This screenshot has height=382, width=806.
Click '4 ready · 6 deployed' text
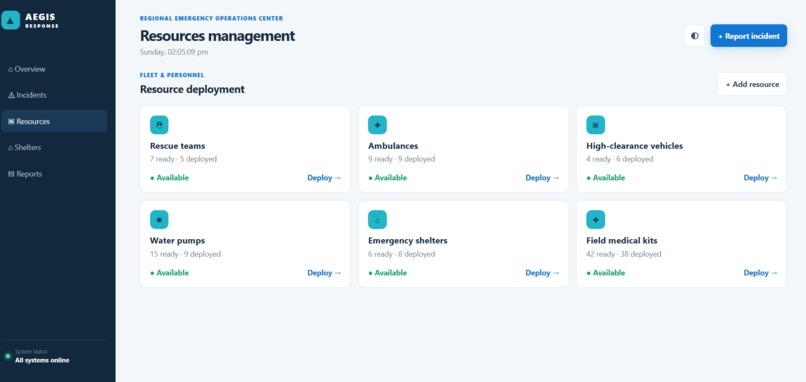coord(619,159)
